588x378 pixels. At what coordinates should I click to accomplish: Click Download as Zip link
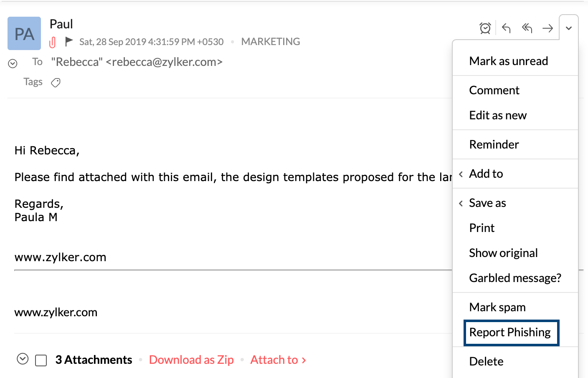point(191,360)
